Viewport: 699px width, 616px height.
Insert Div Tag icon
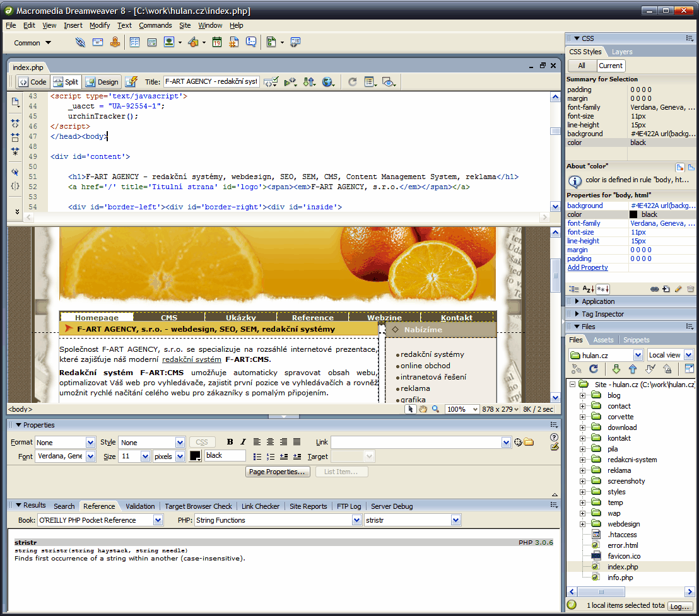[152, 42]
